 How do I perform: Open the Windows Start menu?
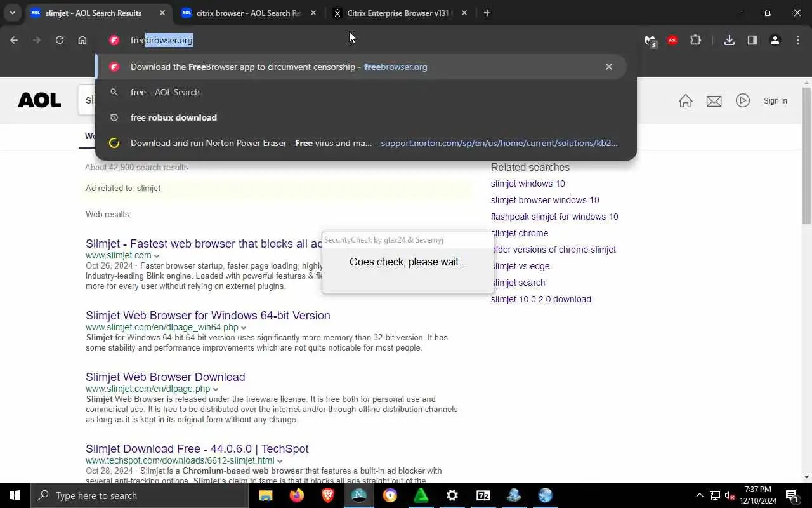click(15, 495)
